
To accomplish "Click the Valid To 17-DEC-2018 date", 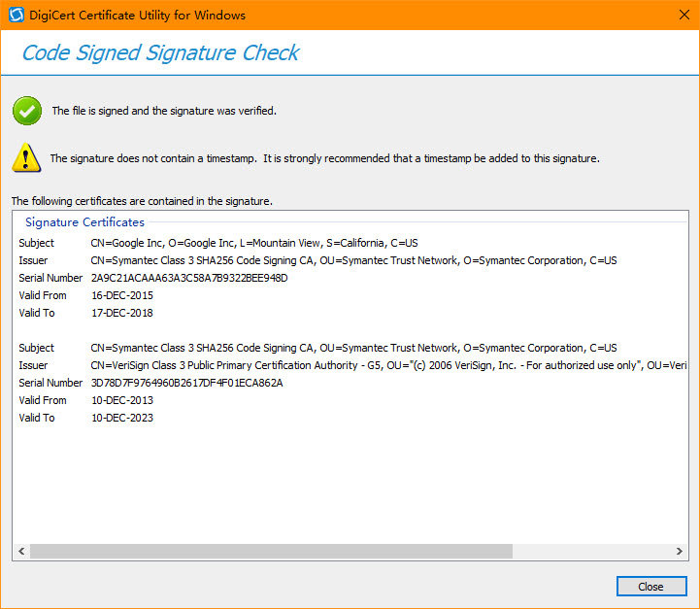I will [122, 313].
